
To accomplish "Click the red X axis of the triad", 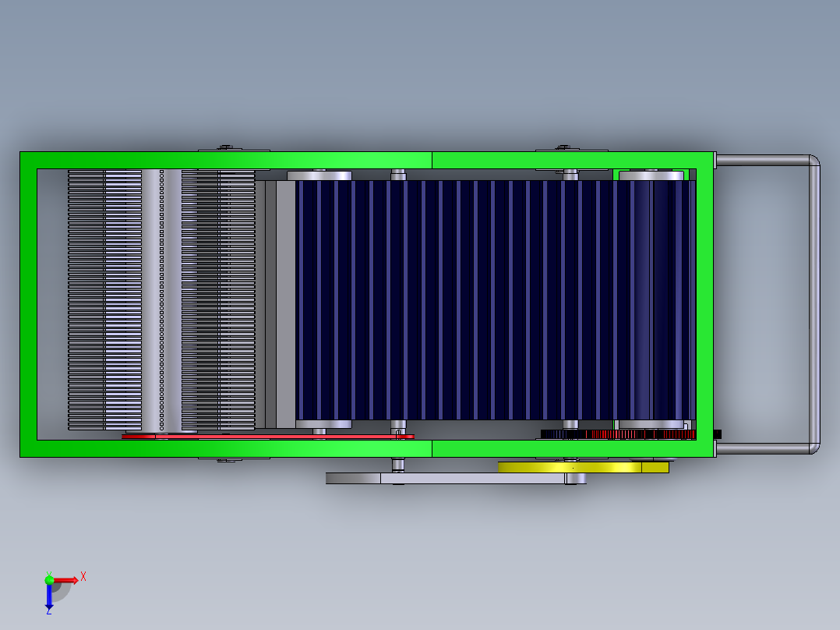I will [65, 580].
